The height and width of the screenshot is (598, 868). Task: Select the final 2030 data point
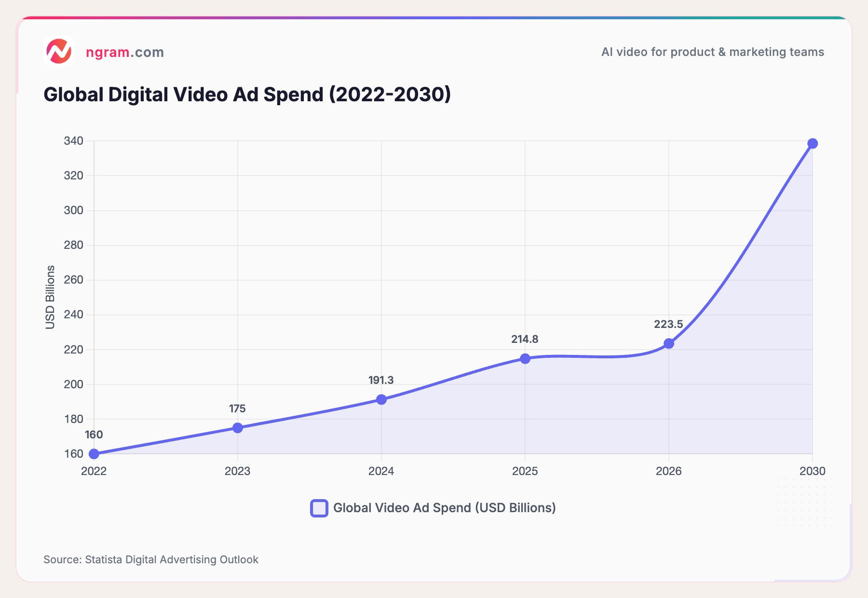(x=813, y=143)
